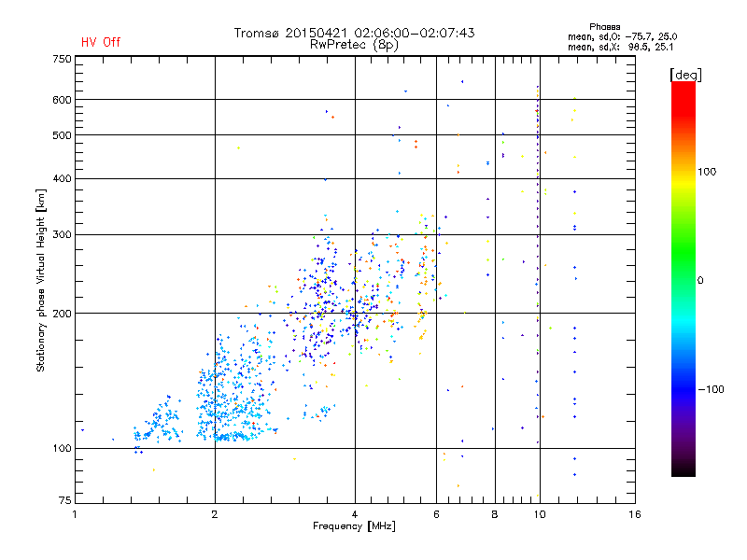The height and width of the screenshot is (560, 747).
Task: Select the "mean, sd,X: 98.5, 25.1" line
Action: pos(620,47)
